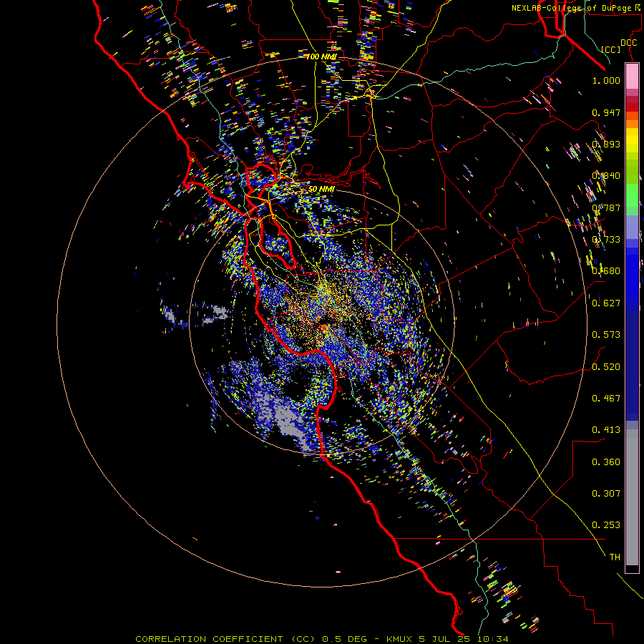Viewport: 644px width, 644px height.
Task: Click the 0.787 legend value
Action: 606,208
